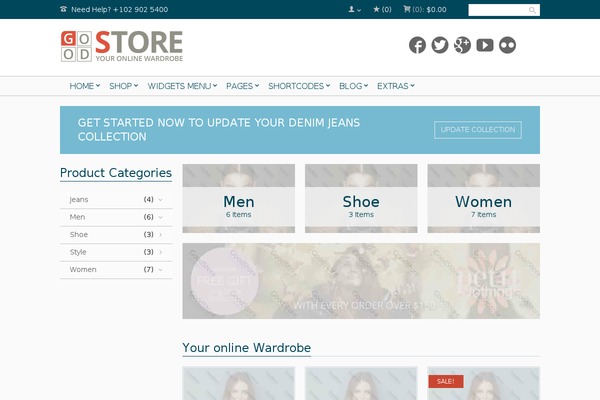Click the SALE! badge product thumbnail
600x400 pixels.
pyautogui.click(x=483, y=383)
